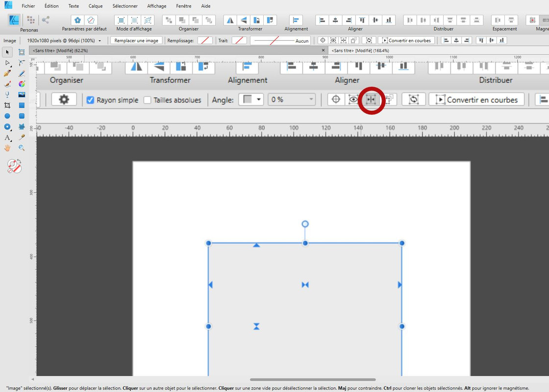Align top in the Aligner group
The height and width of the screenshot is (392, 549).
(362, 20)
